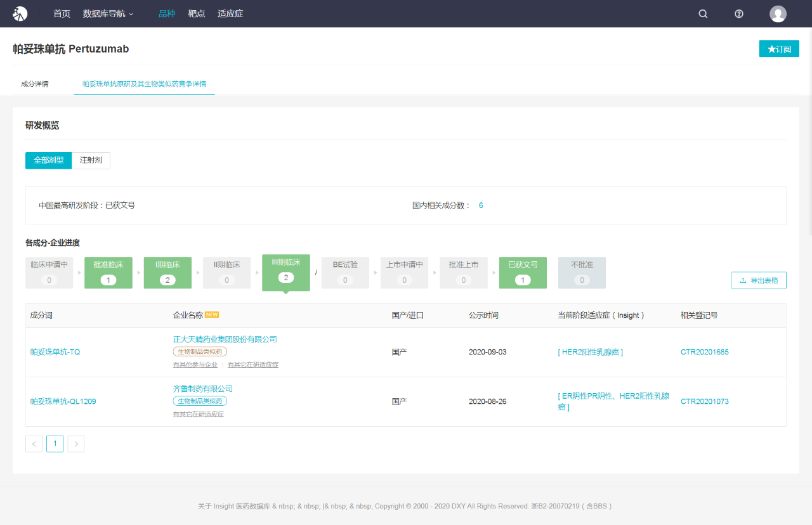Open the 靶点 navigation item
Image resolution: width=812 pixels, height=525 pixels.
tap(197, 14)
